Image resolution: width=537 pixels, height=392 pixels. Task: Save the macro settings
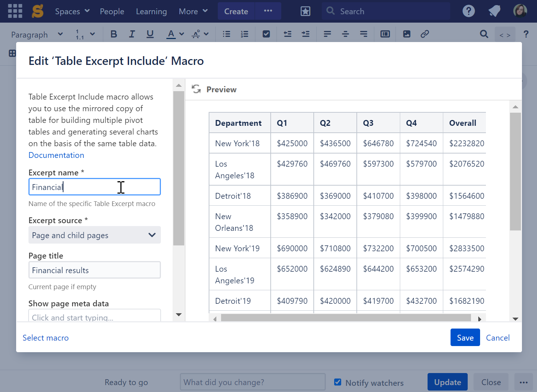point(465,338)
